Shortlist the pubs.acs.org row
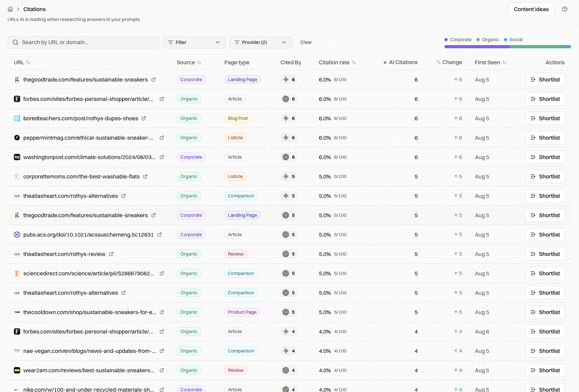579x392 pixels. pyautogui.click(x=545, y=235)
